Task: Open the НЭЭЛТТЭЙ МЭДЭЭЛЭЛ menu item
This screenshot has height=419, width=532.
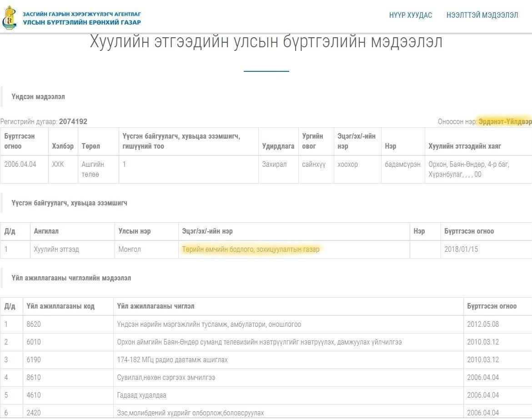Action: click(482, 15)
